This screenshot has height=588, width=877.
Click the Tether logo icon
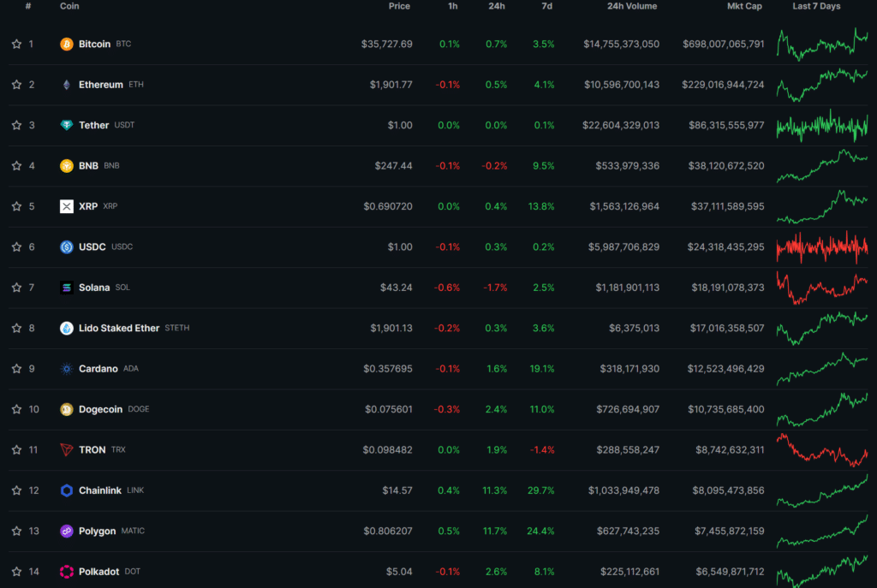[x=67, y=125]
